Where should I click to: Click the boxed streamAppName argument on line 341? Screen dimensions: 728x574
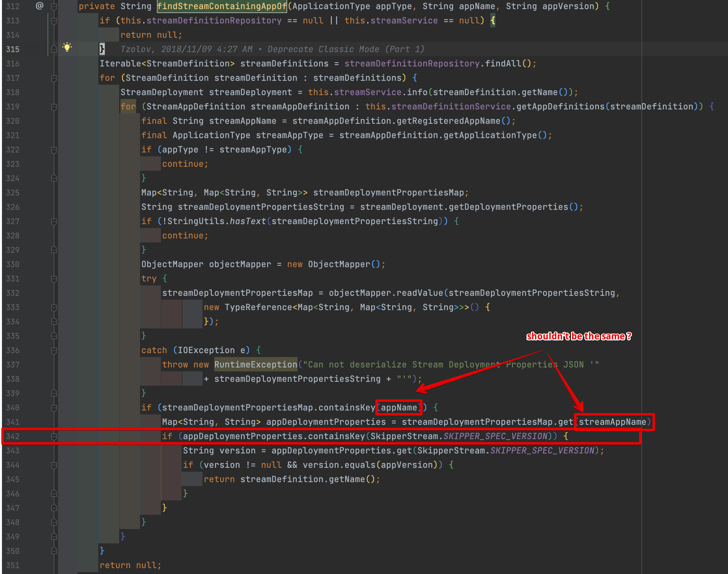pos(612,422)
